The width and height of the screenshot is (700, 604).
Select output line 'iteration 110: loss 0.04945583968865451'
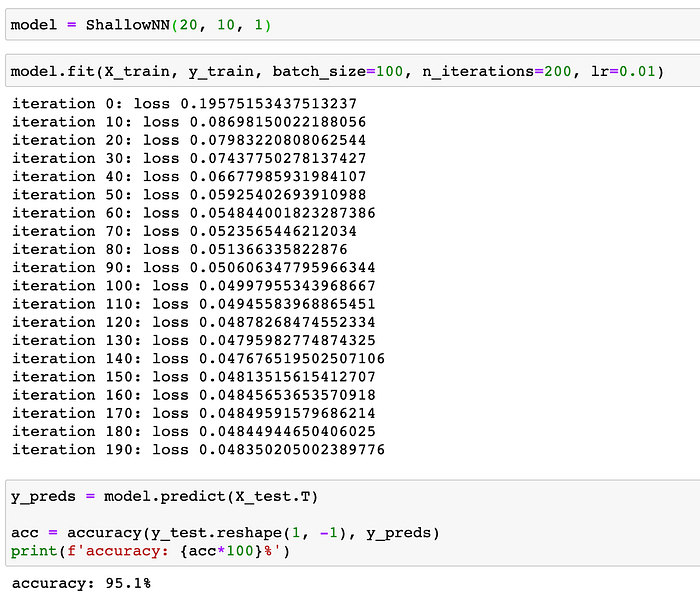coord(194,304)
